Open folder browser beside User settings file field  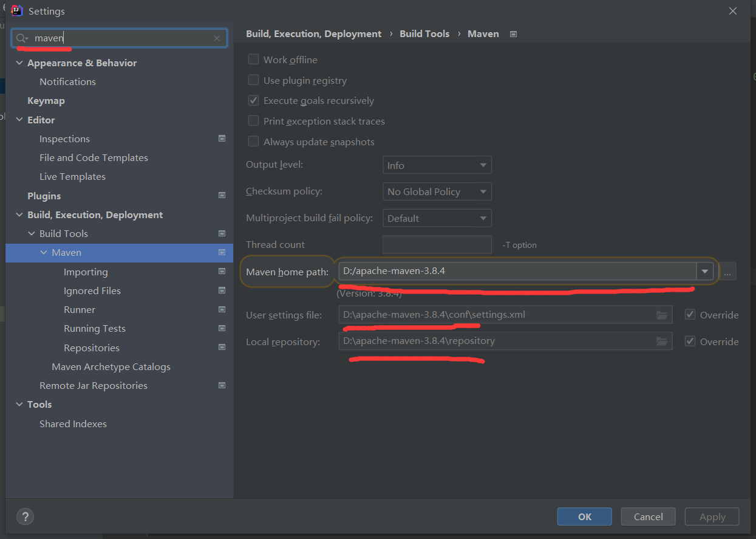(x=661, y=314)
